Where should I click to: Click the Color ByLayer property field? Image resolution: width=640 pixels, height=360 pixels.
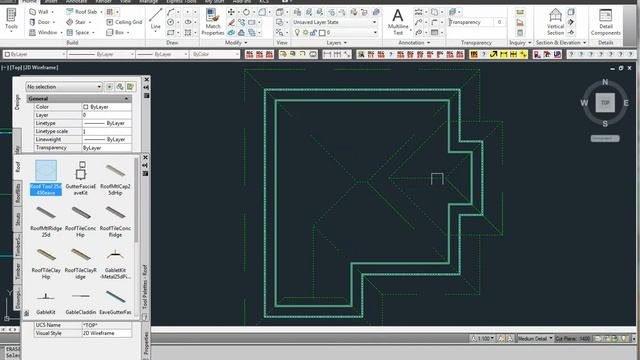pyautogui.click(x=107, y=107)
